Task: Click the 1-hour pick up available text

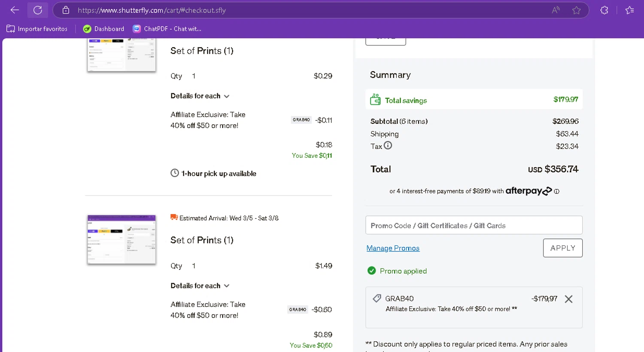Action: pos(219,173)
